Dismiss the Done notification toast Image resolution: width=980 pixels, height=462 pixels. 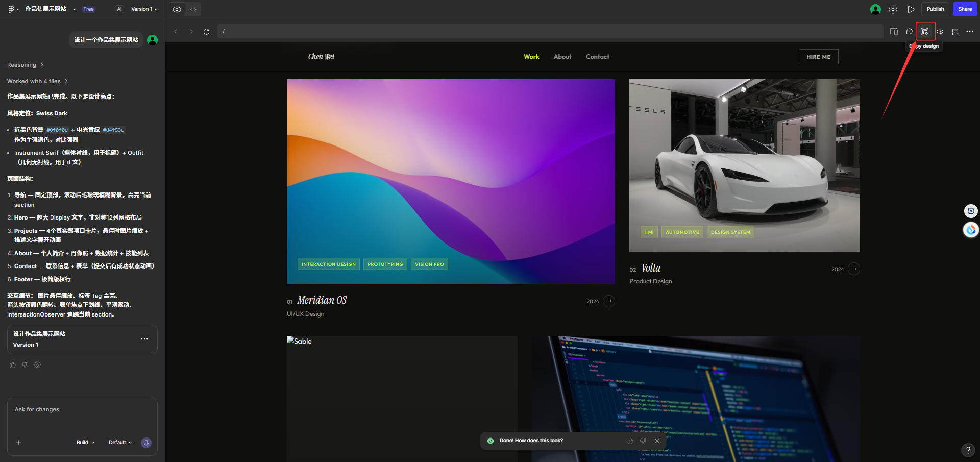pos(657,441)
